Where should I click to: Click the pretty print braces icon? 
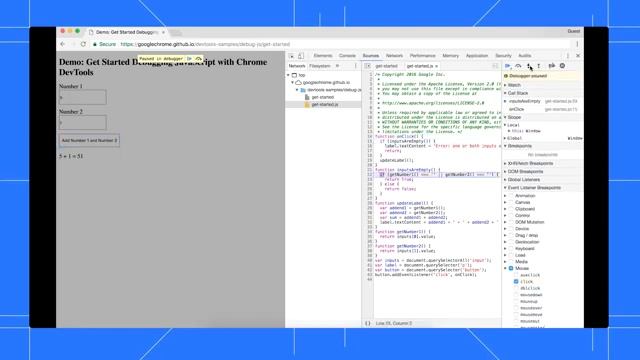(x=368, y=323)
